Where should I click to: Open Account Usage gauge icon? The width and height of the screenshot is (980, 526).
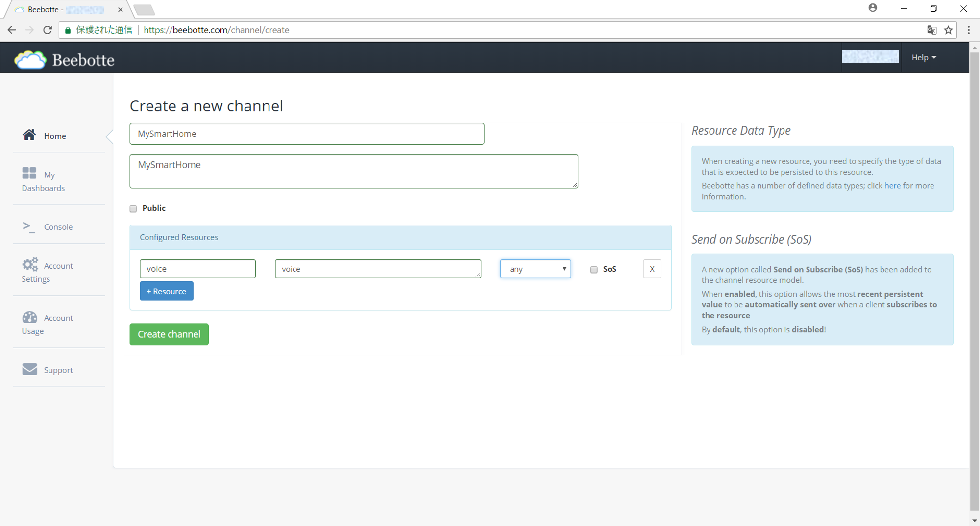pyautogui.click(x=30, y=317)
